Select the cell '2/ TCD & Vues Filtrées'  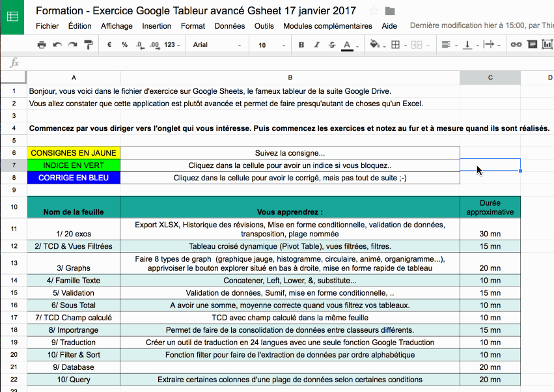[x=74, y=246]
